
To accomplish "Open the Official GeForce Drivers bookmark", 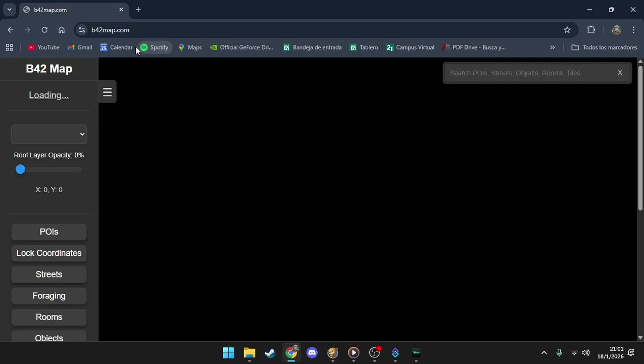I will pyautogui.click(x=241, y=47).
